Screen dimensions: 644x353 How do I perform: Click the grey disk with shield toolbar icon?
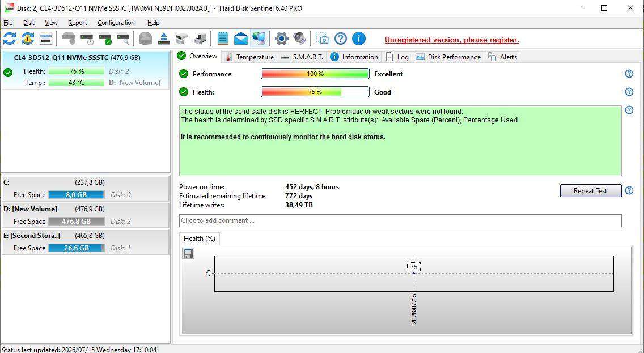(69, 39)
